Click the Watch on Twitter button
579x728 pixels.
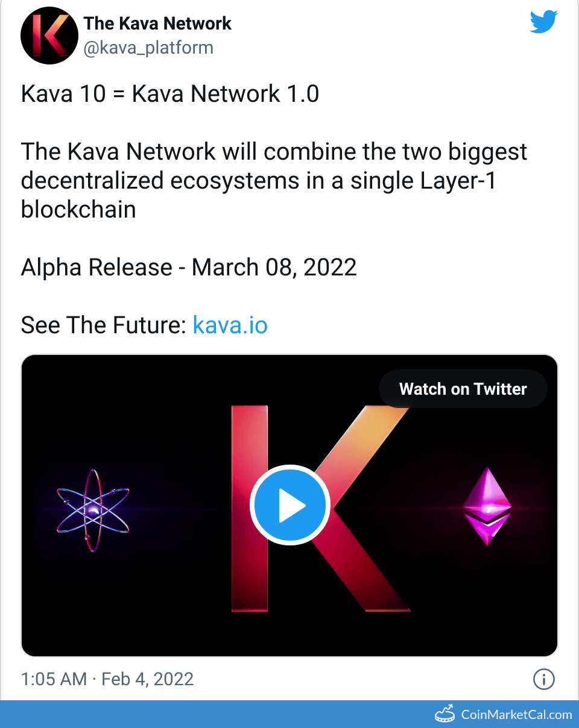tap(463, 389)
